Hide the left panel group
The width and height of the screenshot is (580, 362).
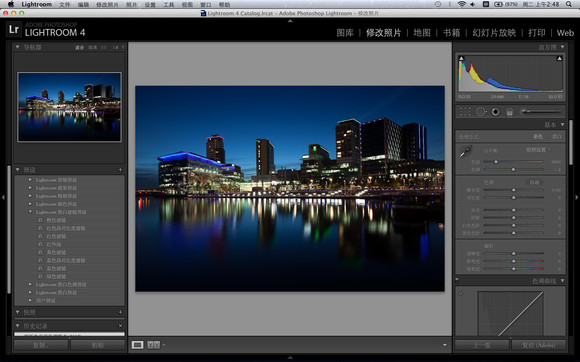pyautogui.click(x=3, y=197)
